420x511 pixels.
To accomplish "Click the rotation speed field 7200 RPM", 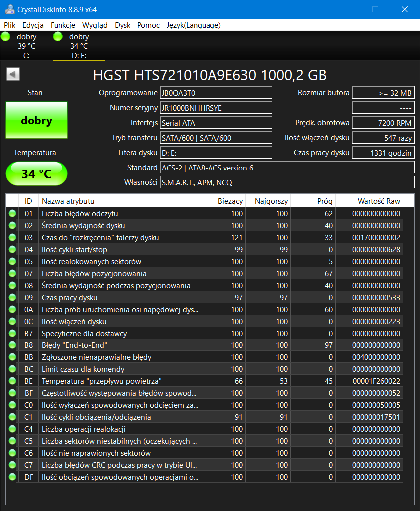I will [x=383, y=123].
